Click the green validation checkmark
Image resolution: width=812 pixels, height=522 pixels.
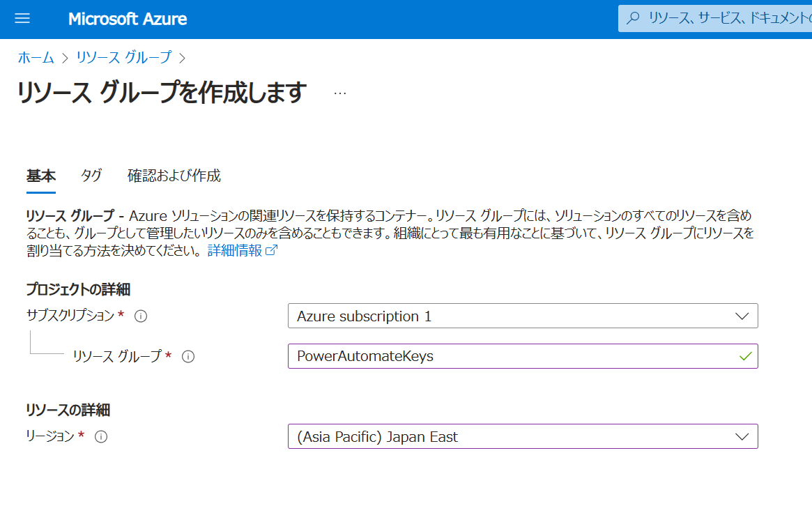pos(746,356)
